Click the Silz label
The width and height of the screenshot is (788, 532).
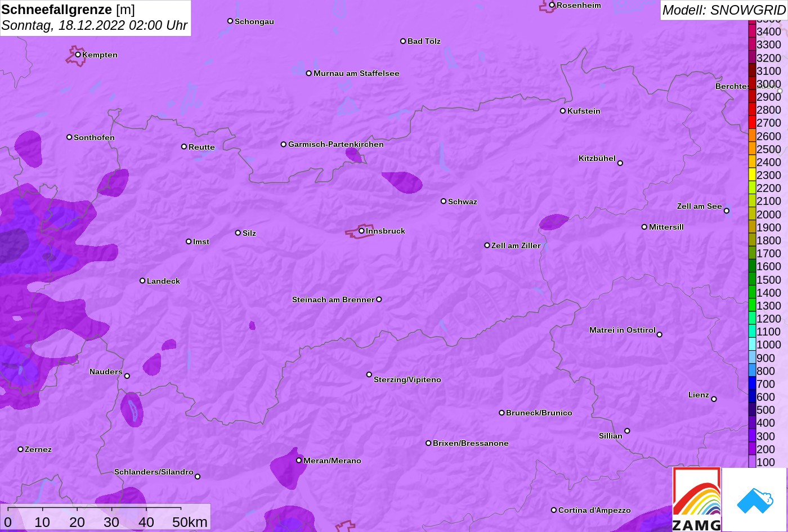[249, 233]
